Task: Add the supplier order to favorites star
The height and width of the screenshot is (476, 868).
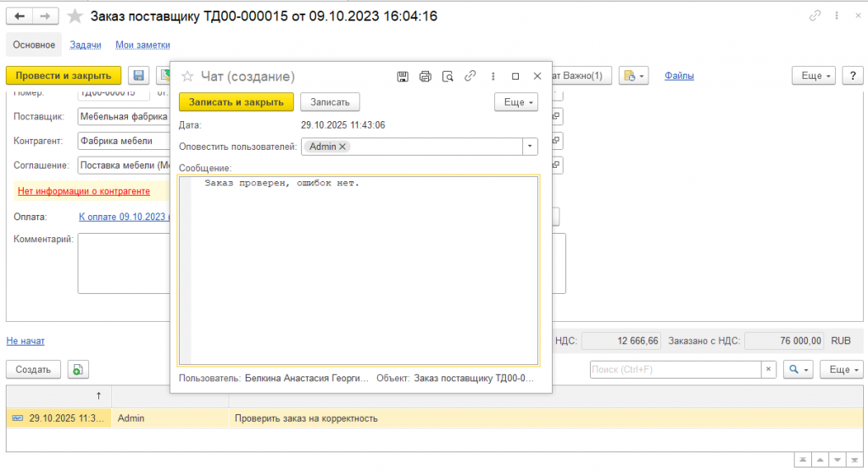Action: pyautogui.click(x=75, y=16)
